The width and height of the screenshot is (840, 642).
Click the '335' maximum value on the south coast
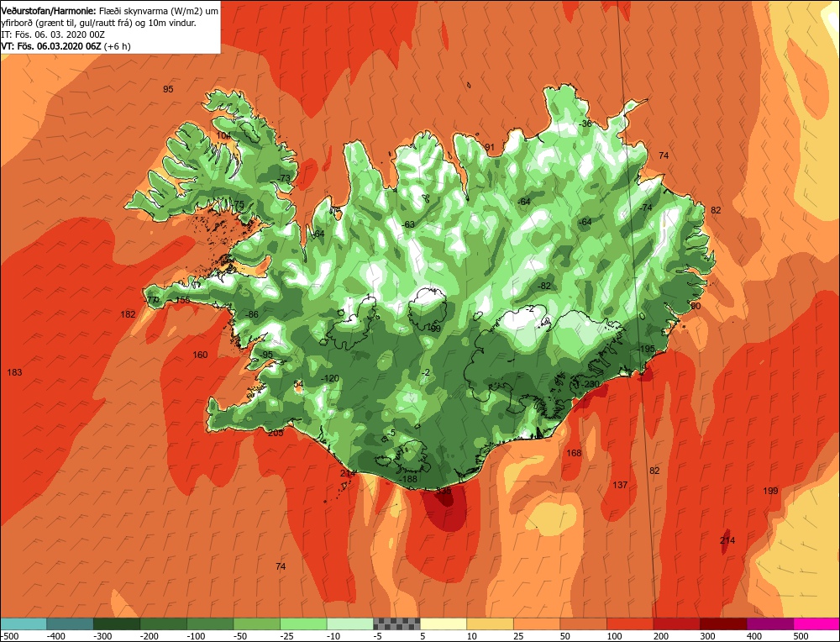click(x=444, y=491)
